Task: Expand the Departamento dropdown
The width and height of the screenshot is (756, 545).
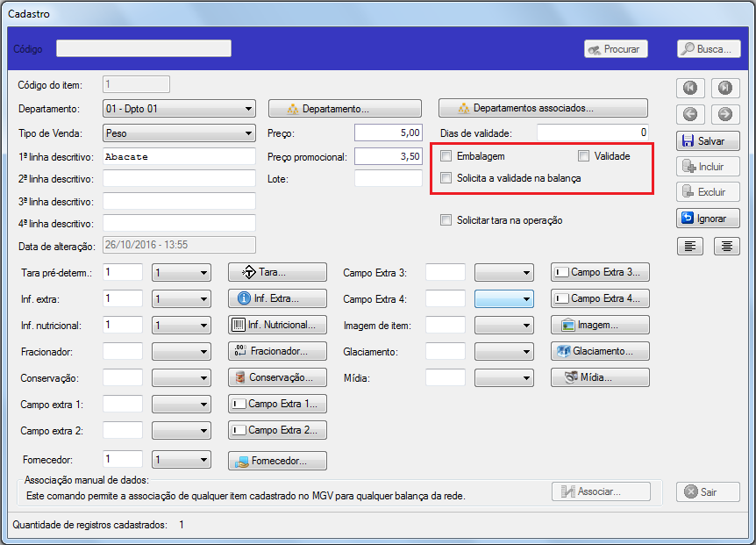Action: coord(250,110)
